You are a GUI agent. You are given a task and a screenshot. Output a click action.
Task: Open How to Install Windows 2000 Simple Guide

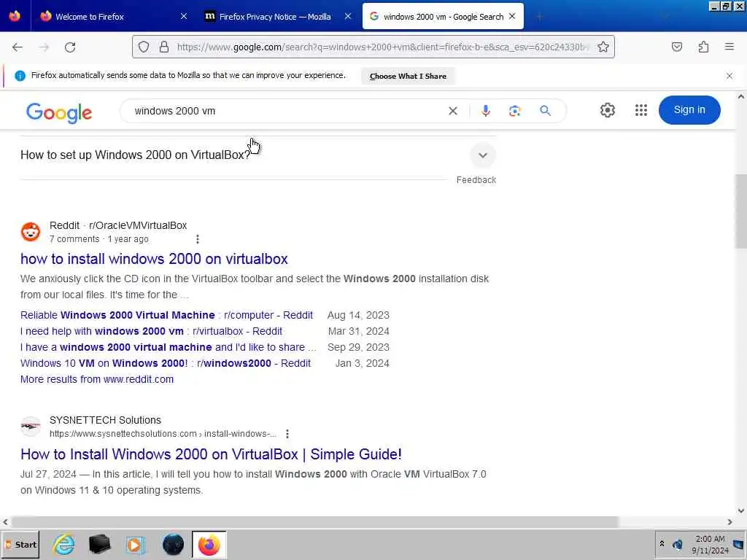point(211,454)
